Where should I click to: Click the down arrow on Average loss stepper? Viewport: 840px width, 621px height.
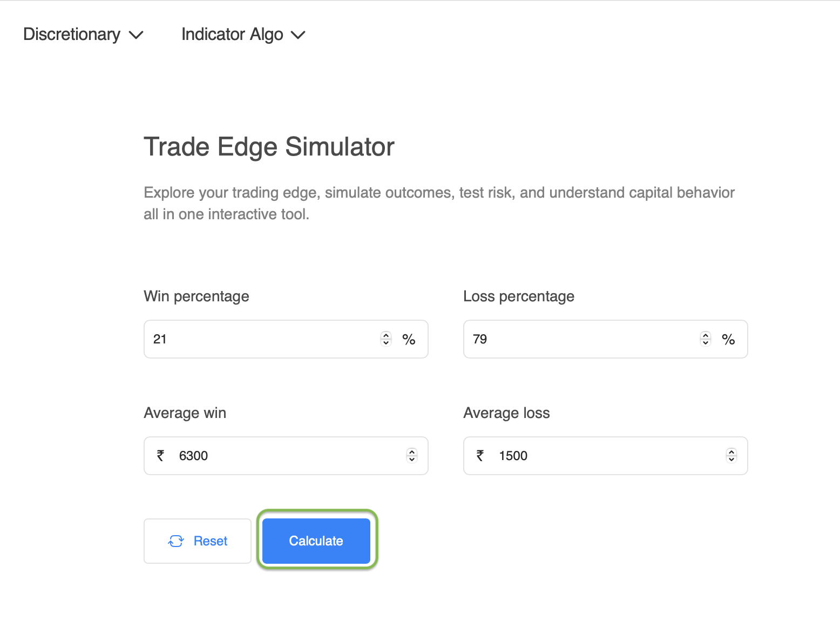click(x=731, y=460)
